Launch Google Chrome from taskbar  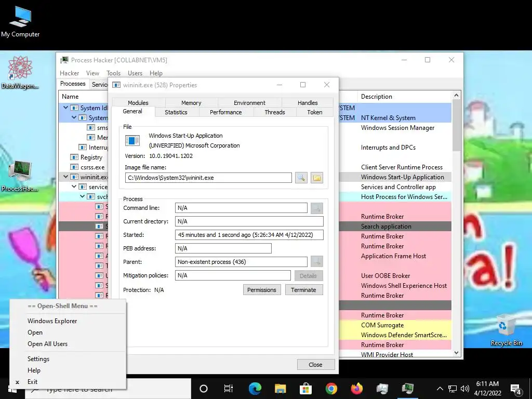[331, 389]
